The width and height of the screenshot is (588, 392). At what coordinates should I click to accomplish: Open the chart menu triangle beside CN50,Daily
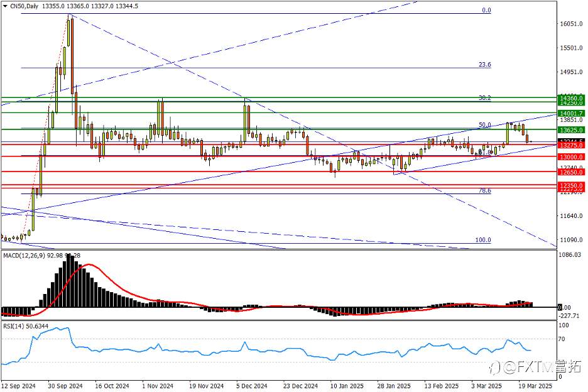pyautogui.click(x=5, y=6)
